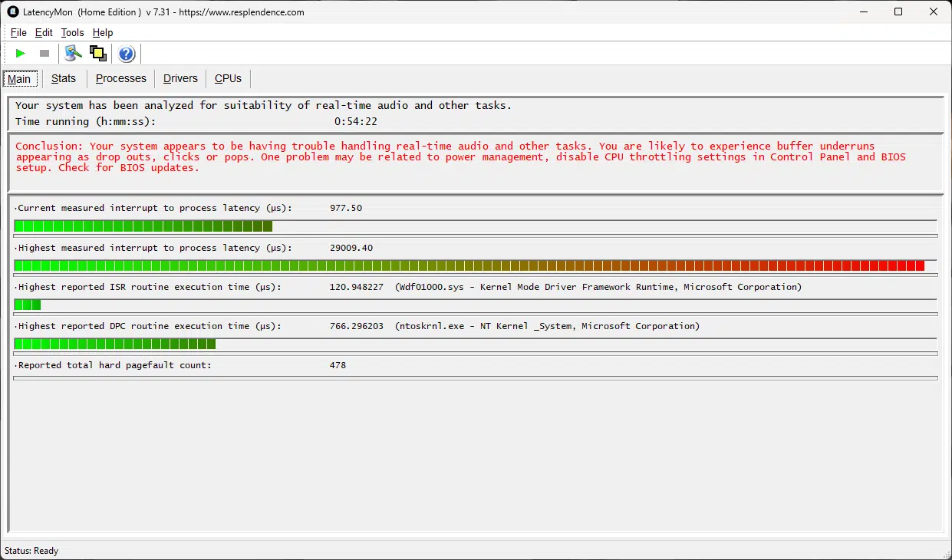This screenshot has height=560, width=952.
Task: Click the highest interrupt to process latency bar
Action: pos(476,265)
